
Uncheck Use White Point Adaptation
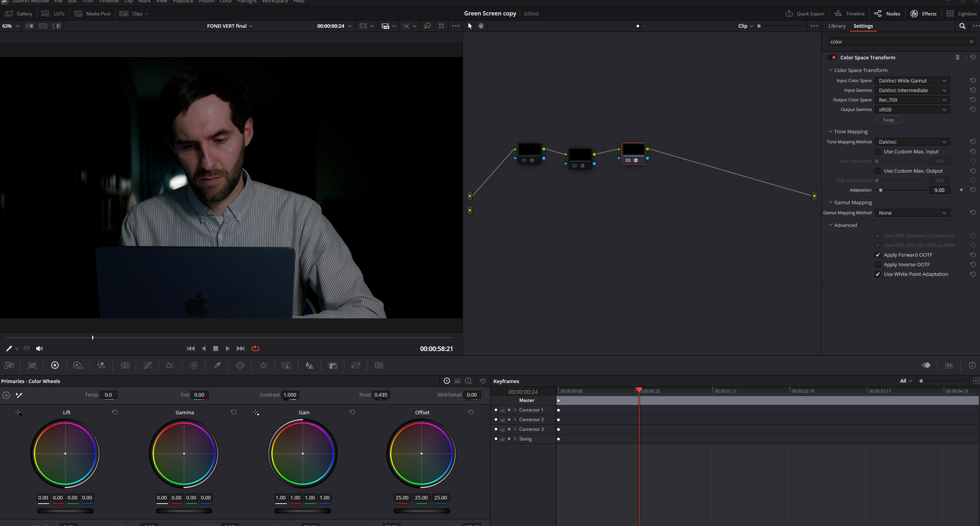click(x=878, y=274)
